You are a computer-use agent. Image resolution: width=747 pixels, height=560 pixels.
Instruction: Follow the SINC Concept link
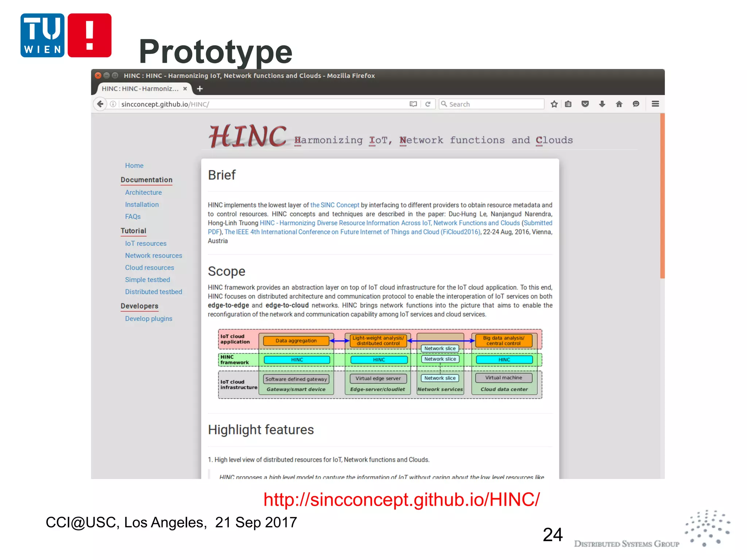pyautogui.click(x=334, y=205)
